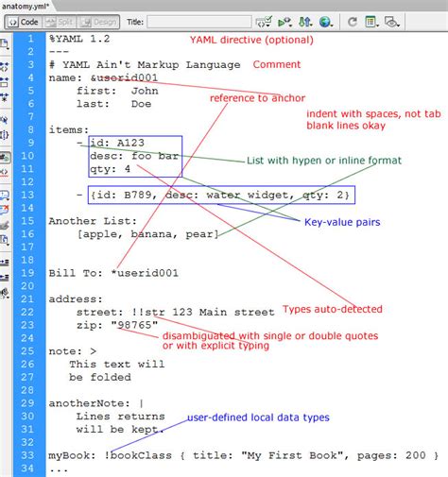Click the Collapse Full Tag icon

(x=5, y=66)
